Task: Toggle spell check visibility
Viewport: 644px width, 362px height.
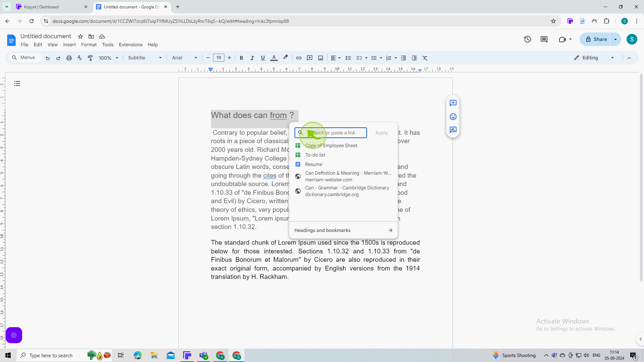Action: [x=79, y=58]
